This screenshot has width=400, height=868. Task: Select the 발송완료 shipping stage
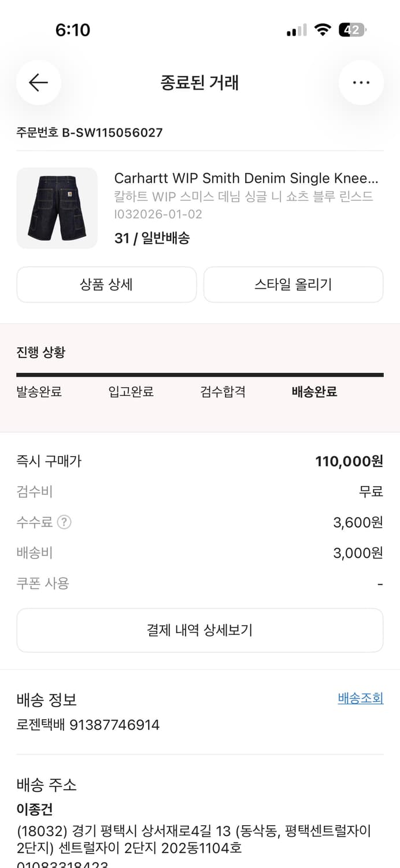tap(39, 392)
